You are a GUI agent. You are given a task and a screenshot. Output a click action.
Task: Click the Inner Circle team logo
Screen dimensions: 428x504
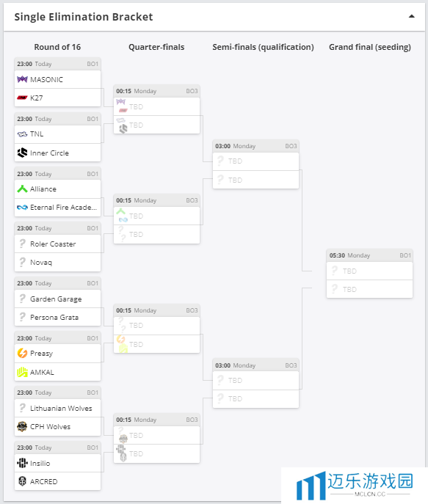(x=22, y=153)
